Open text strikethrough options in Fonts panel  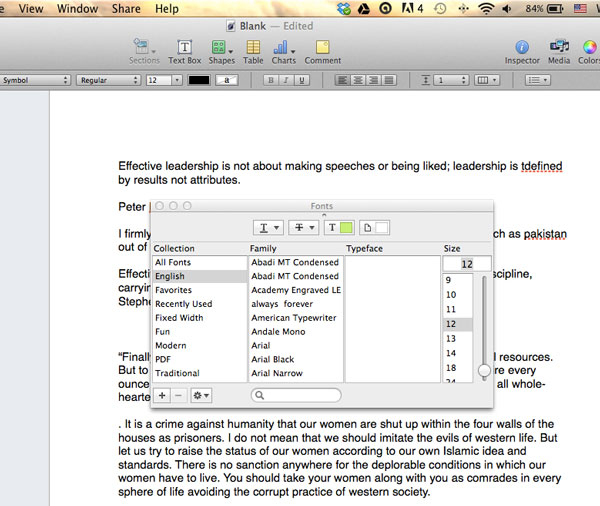point(303,228)
